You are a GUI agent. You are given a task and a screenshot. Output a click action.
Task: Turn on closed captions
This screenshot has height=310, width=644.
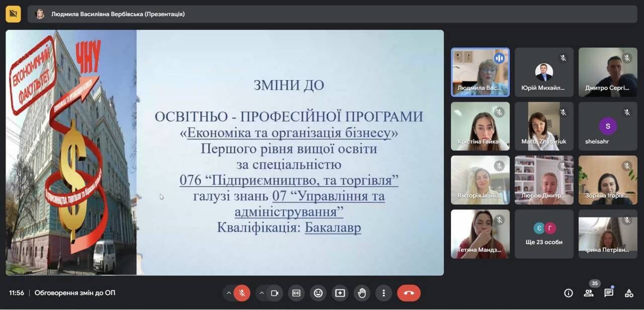pos(296,293)
